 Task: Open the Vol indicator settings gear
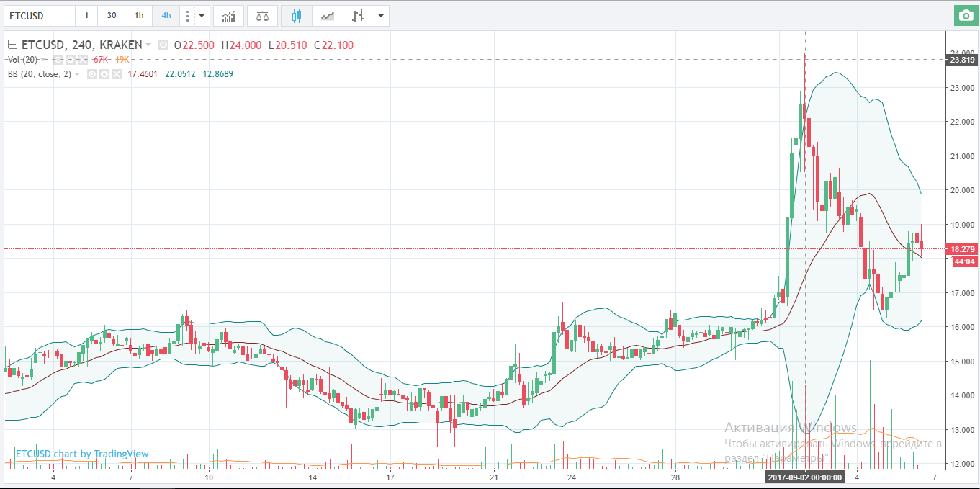(71, 59)
